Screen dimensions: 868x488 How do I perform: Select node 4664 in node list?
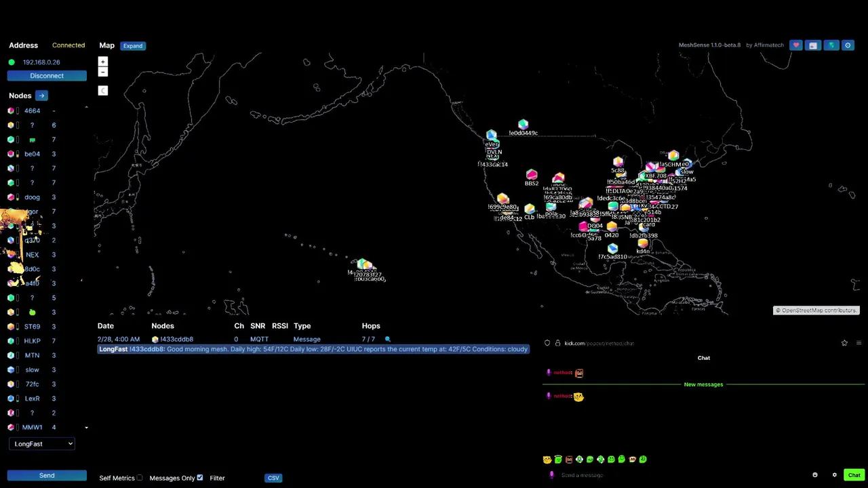point(32,110)
